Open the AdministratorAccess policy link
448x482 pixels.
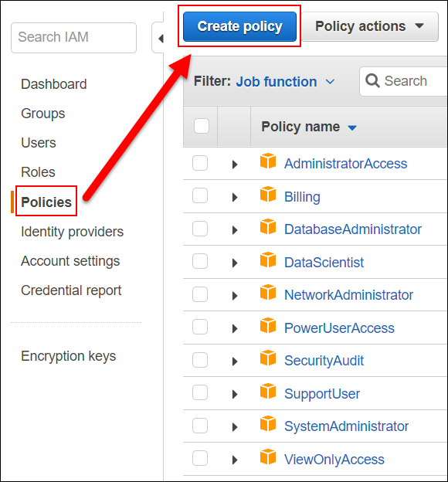(345, 164)
